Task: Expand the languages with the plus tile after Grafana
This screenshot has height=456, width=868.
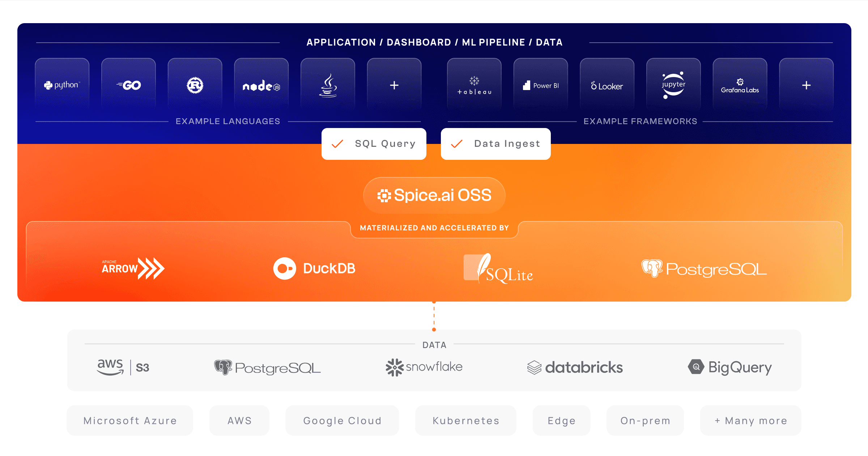Action: click(x=806, y=85)
